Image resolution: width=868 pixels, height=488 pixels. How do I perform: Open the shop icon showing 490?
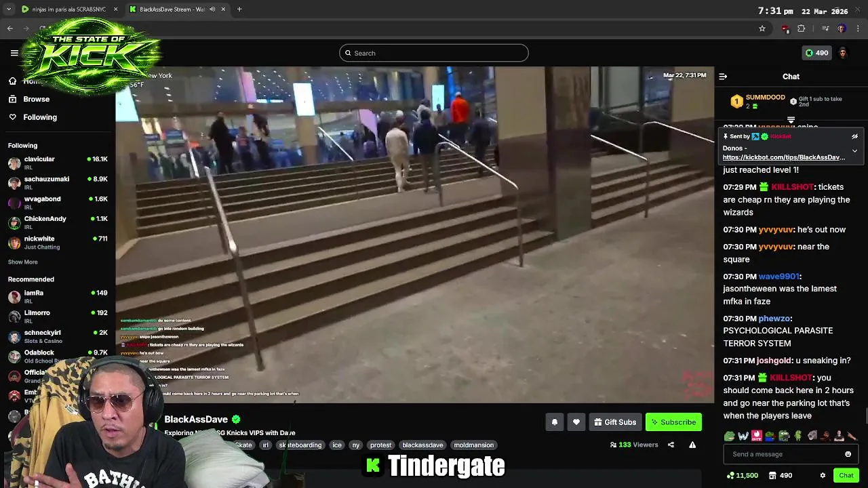click(x=780, y=476)
